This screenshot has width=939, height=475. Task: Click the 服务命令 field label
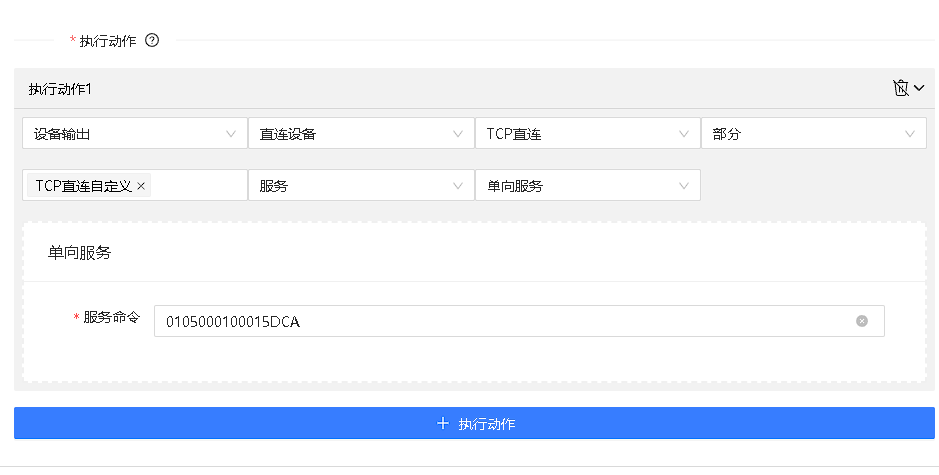(112, 318)
